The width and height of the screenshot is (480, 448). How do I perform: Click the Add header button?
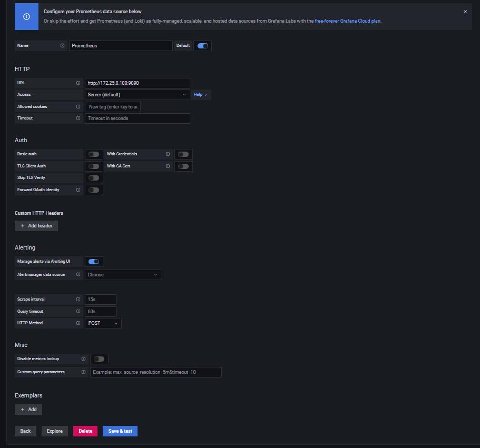pos(36,226)
